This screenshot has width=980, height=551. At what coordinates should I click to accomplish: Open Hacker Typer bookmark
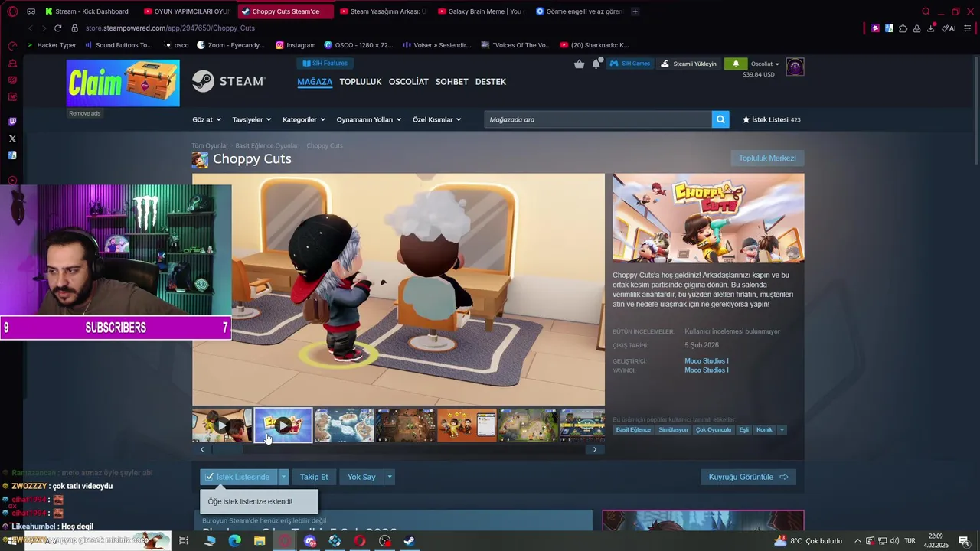click(x=51, y=45)
